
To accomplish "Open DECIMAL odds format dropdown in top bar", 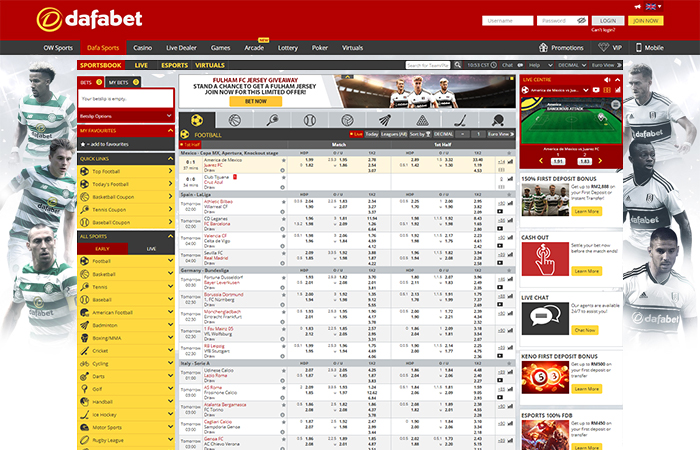I will 572,65.
